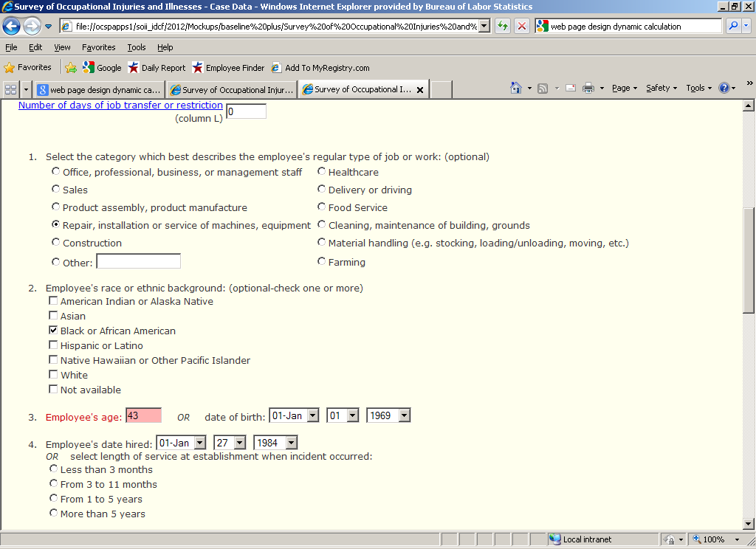Check the Hispanic or Latino box

pos(53,345)
